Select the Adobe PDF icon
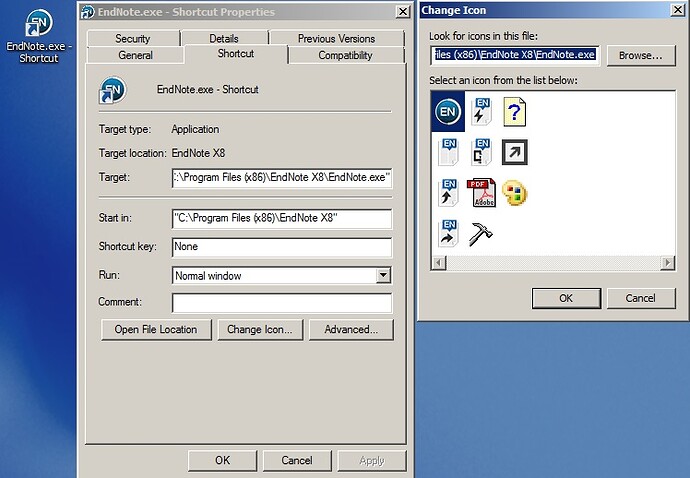690x478 pixels. pos(481,192)
